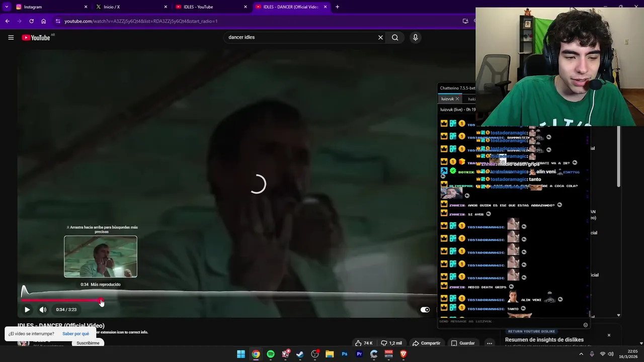Mute the video with the speaker icon
The height and width of the screenshot is (362, 644).
(x=43, y=310)
